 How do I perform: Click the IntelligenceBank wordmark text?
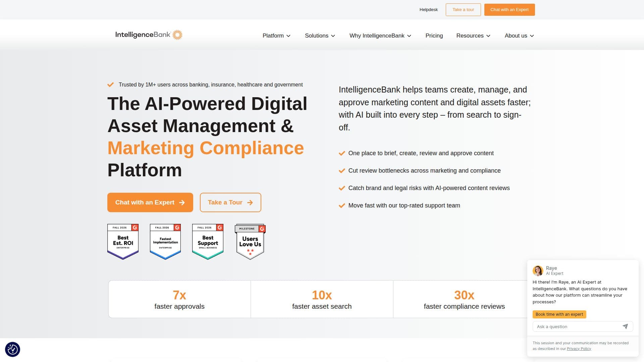point(143,35)
